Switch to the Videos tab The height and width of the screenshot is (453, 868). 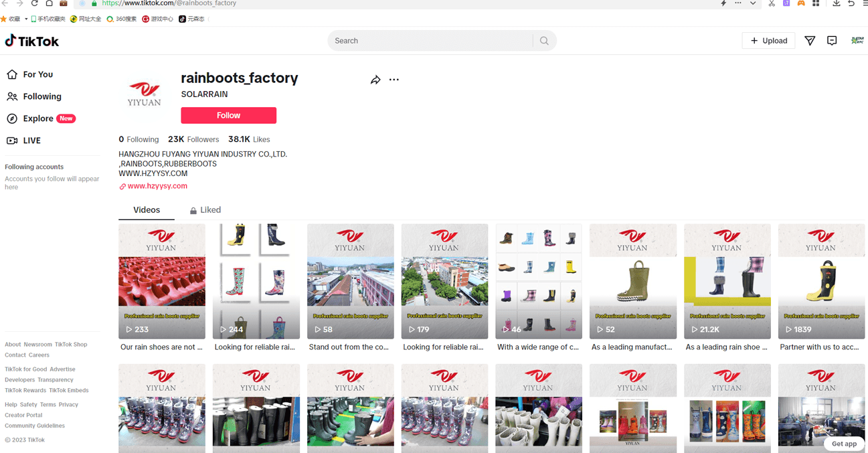point(147,210)
